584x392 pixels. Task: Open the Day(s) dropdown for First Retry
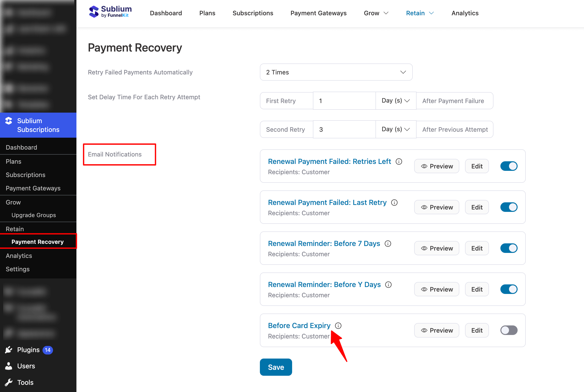[x=395, y=100]
